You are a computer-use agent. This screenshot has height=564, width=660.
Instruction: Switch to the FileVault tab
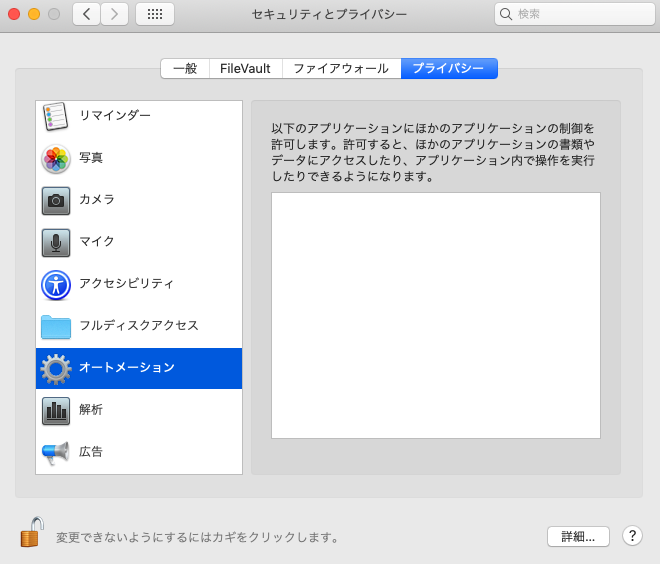[x=245, y=68]
